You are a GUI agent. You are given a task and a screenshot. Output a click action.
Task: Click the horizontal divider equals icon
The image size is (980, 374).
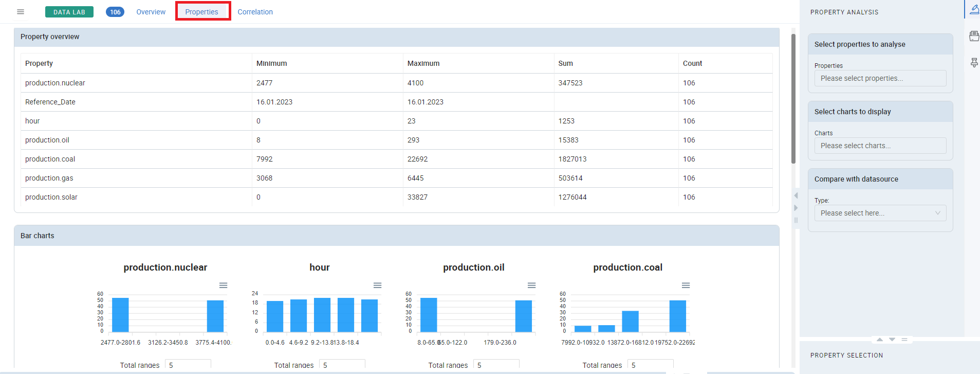[904, 340]
